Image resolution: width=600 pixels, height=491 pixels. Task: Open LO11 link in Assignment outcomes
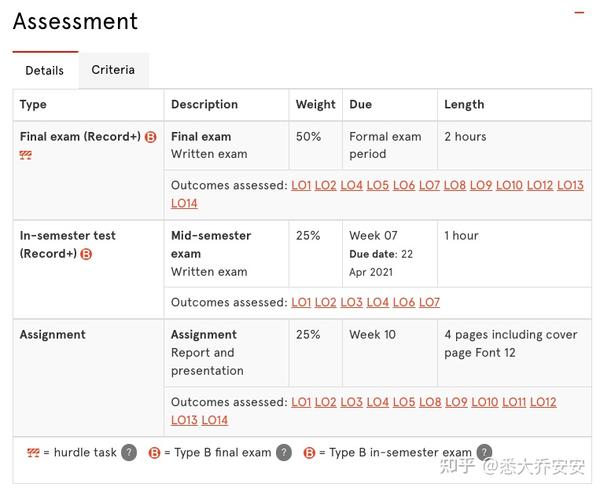[514, 402]
